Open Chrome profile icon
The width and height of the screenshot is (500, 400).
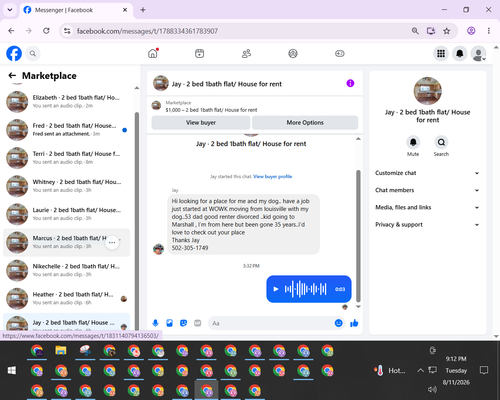(x=471, y=31)
